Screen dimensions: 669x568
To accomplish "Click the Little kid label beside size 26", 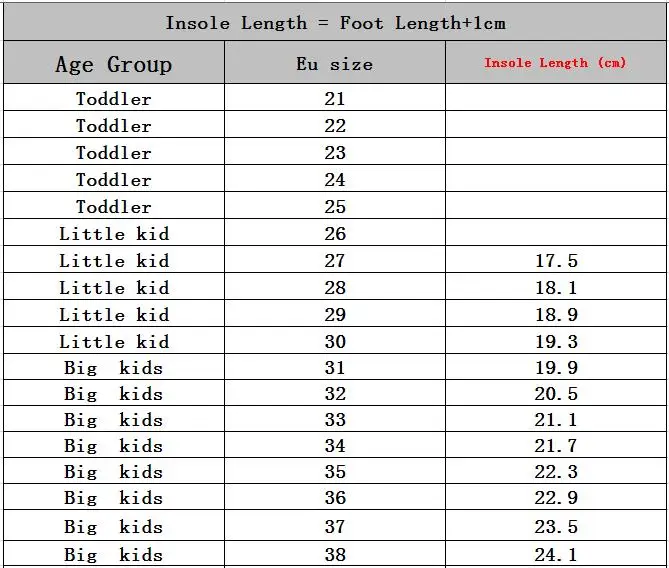I will coord(114,234).
